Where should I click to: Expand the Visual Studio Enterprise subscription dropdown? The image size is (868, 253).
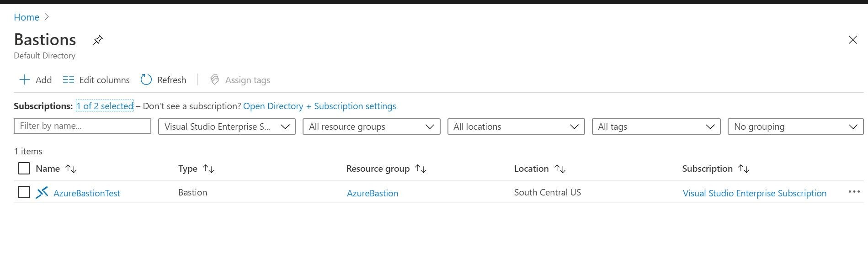pos(227,126)
